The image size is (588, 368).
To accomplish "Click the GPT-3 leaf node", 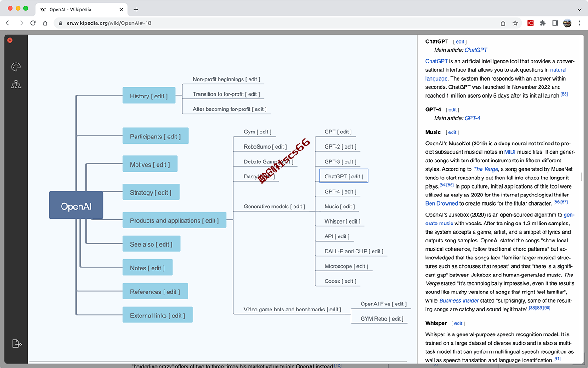I will pos(340,161).
